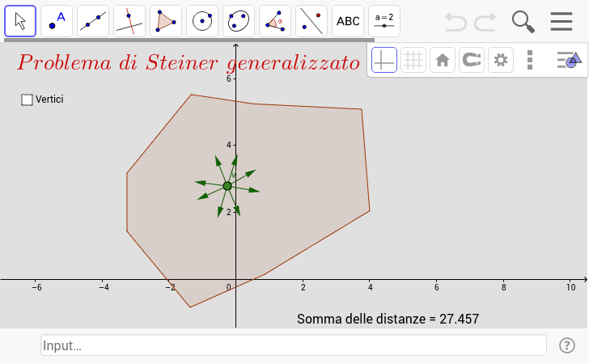The image size is (589, 364).
Task: Click the green point at arrows' center
Action: 227,186
